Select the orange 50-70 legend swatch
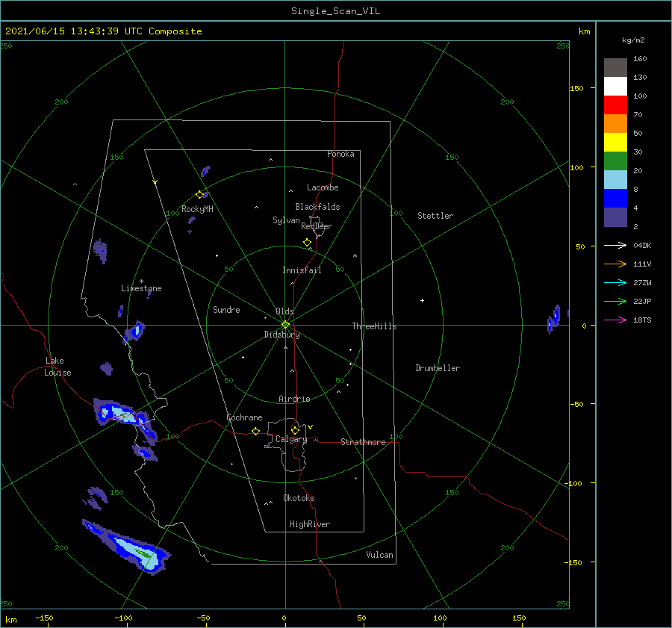 coord(615,124)
